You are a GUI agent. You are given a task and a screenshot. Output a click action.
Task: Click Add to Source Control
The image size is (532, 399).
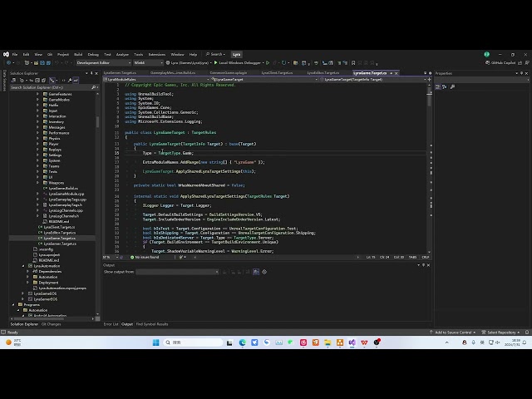click(x=452, y=332)
